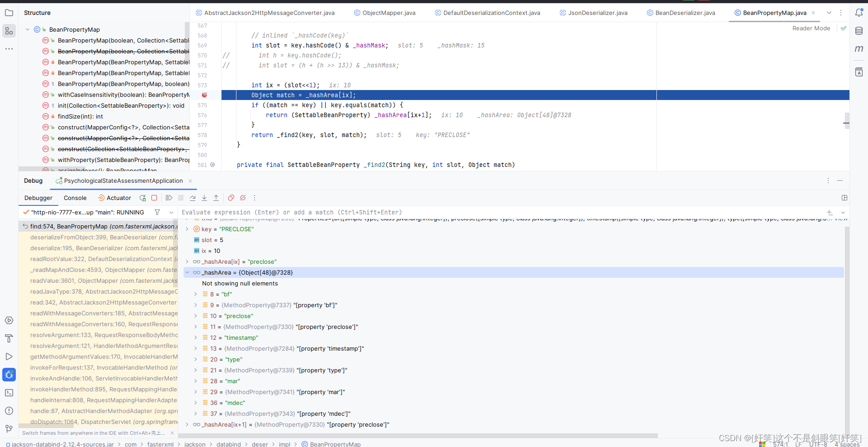
Task: Open the Database tool window
Action: tap(859, 31)
